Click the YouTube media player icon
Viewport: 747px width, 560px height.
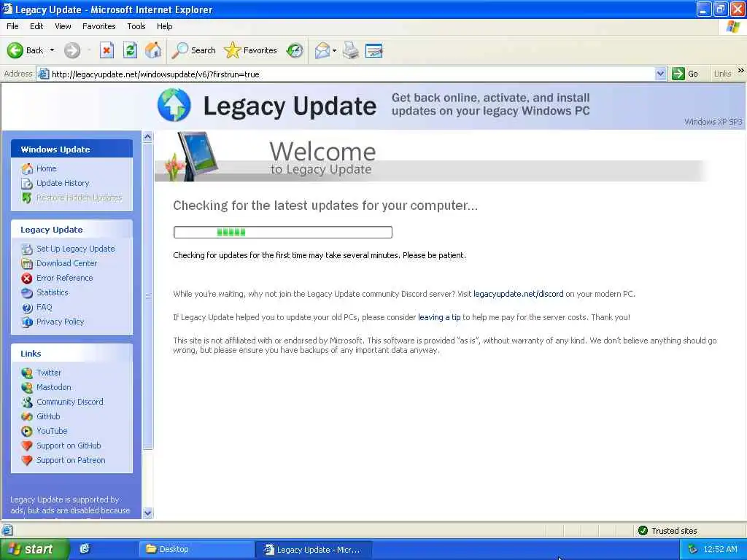(27, 432)
